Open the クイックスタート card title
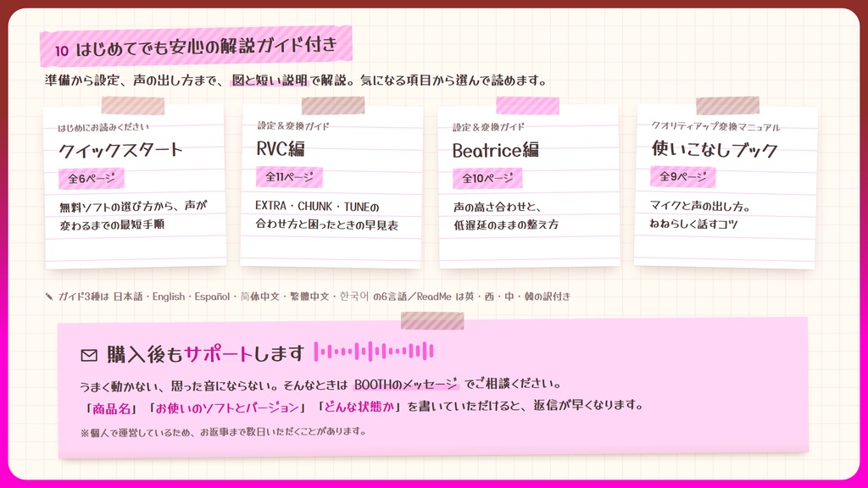 [x=120, y=150]
